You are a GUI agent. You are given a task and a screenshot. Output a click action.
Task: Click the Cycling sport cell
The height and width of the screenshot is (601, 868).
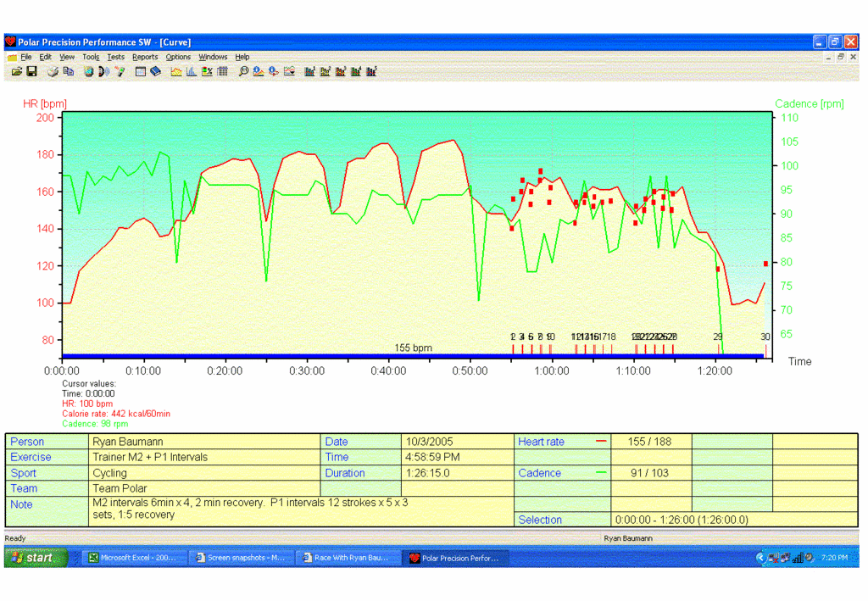[204, 473]
